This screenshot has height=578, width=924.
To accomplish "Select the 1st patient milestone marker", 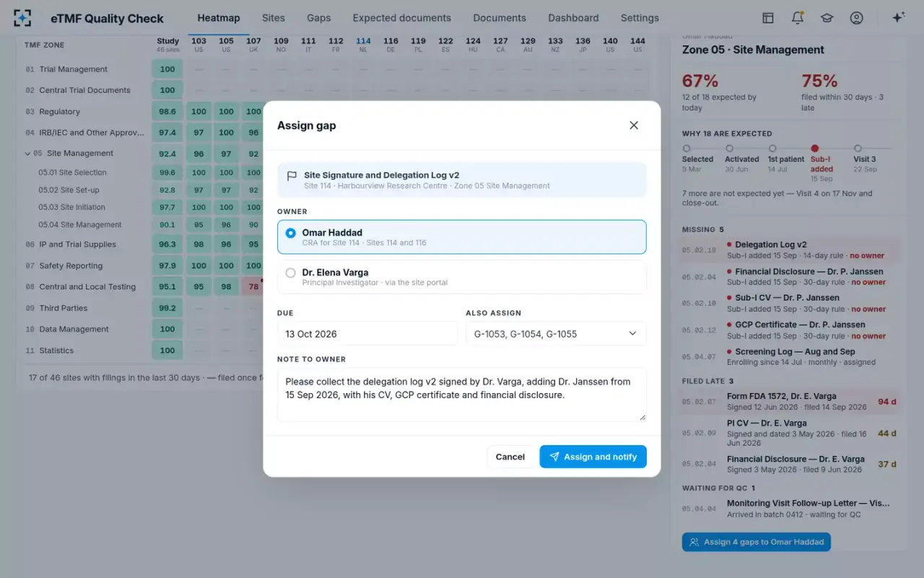I will point(772,149).
